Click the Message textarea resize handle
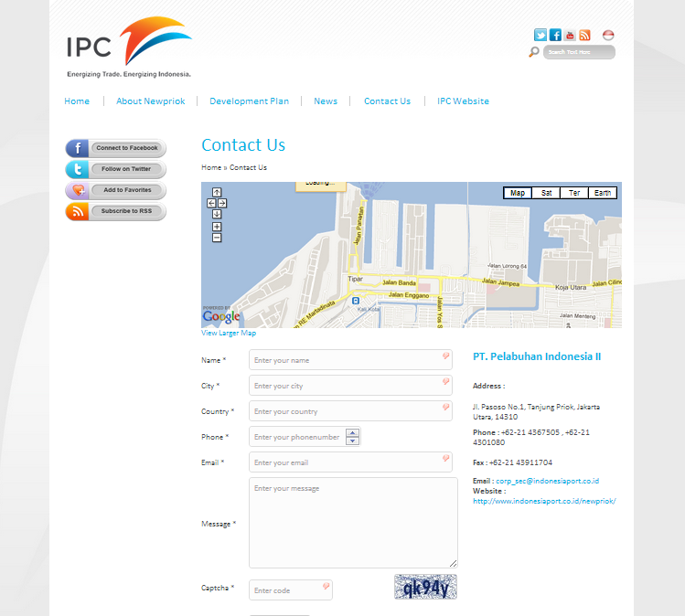Screen dimensions: 685x616 coord(453,564)
